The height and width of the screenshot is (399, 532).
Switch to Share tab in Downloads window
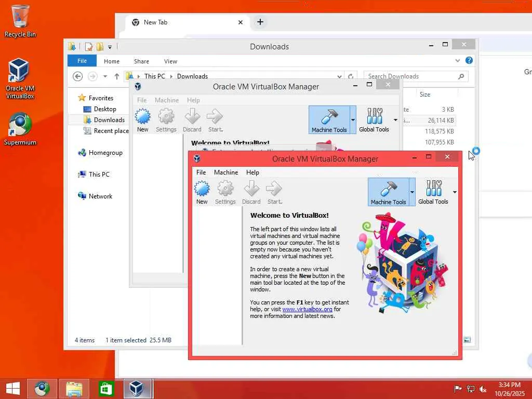141,61
